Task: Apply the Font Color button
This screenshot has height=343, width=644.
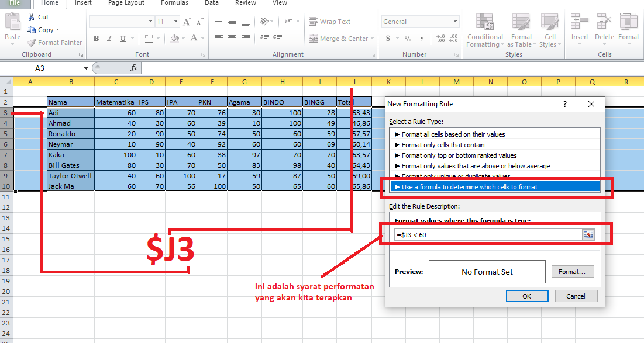Action: point(194,38)
